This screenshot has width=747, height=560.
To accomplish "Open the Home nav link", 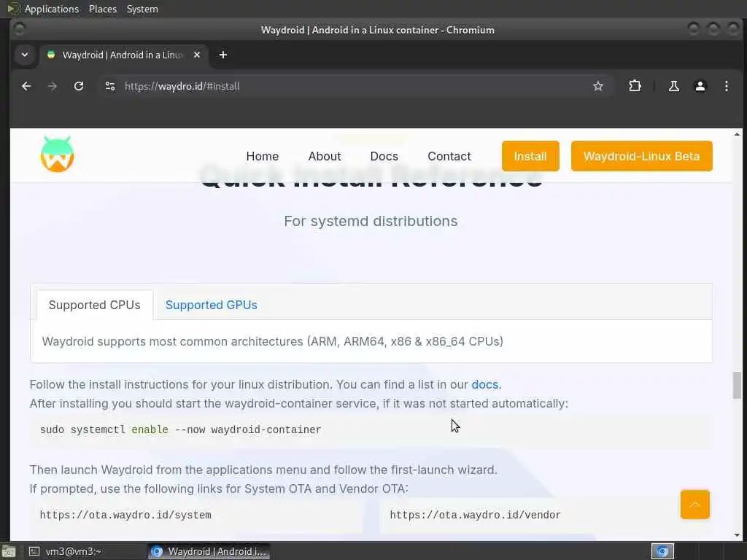I will tap(263, 156).
